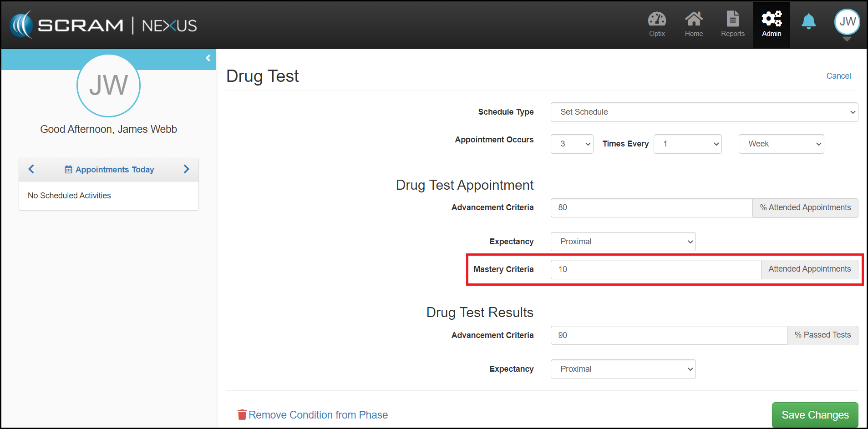Viewport: 868px width, 429px height.
Task: Open the Week interval dropdown
Action: coord(781,144)
